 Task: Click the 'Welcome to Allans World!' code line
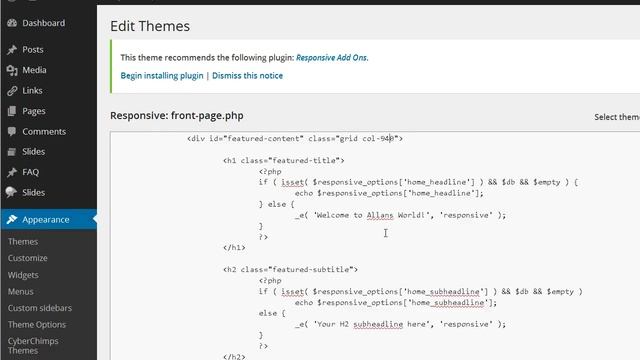tap(400, 215)
